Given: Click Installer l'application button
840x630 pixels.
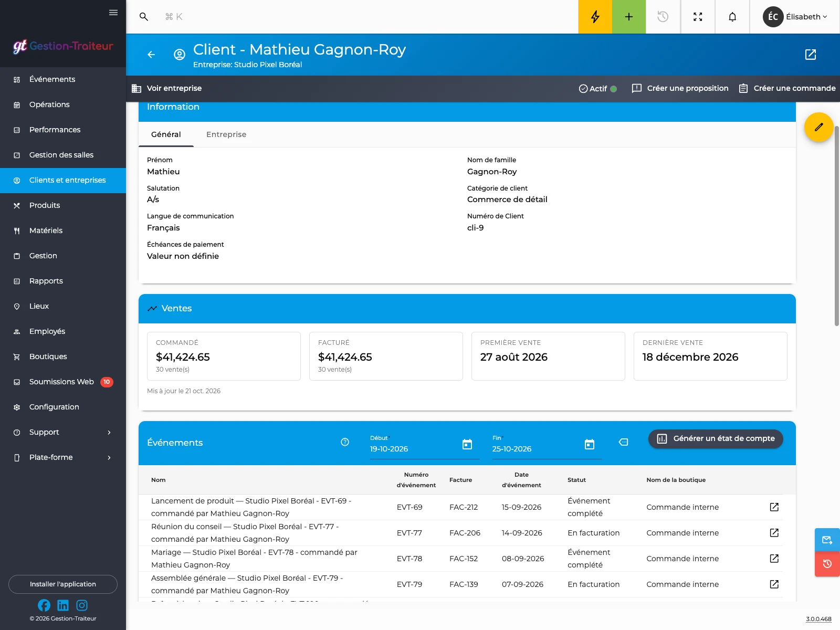Looking at the screenshot, I should [x=63, y=584].
